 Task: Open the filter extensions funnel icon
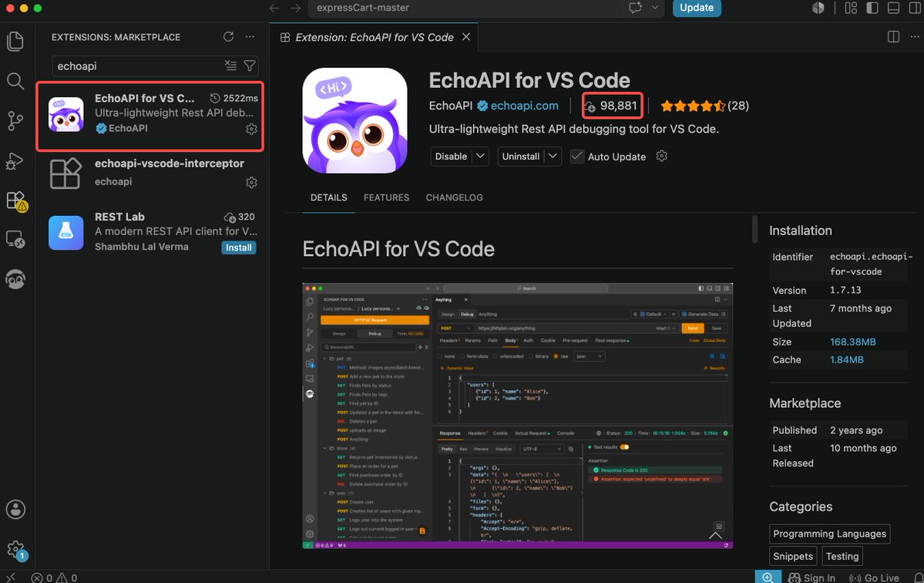click(x=250, y=66)
